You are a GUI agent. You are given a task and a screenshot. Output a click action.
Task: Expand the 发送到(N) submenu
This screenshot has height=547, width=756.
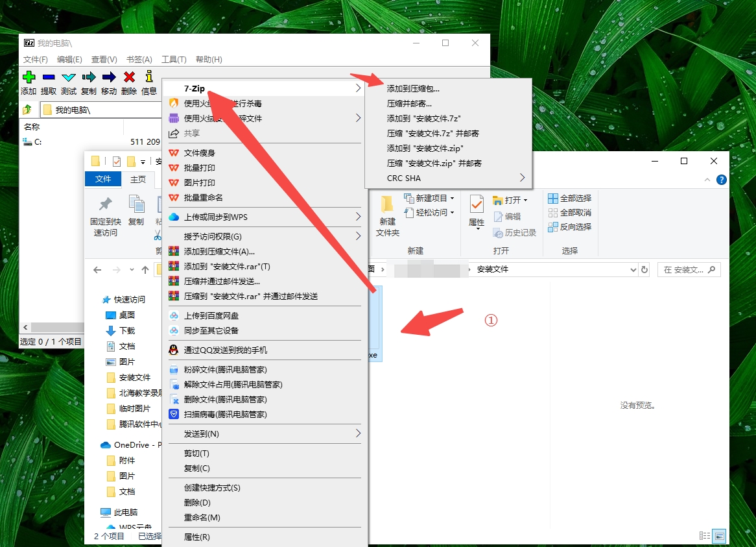pyautogui.click(x=265, y=433)
